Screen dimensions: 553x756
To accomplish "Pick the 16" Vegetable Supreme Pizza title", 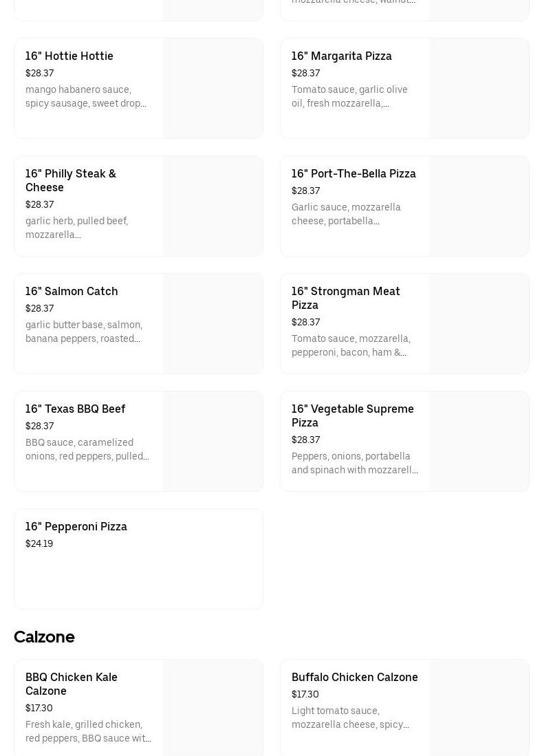I will pos(352,415).
